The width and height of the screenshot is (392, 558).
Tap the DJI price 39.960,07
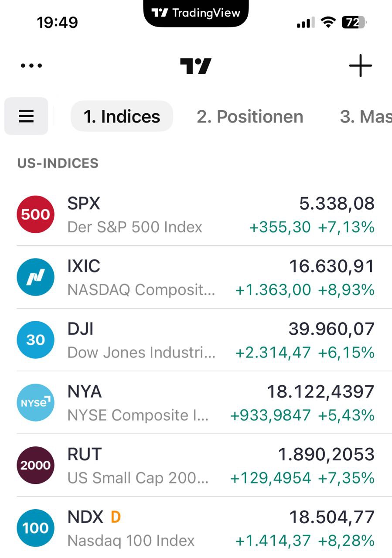331,329
